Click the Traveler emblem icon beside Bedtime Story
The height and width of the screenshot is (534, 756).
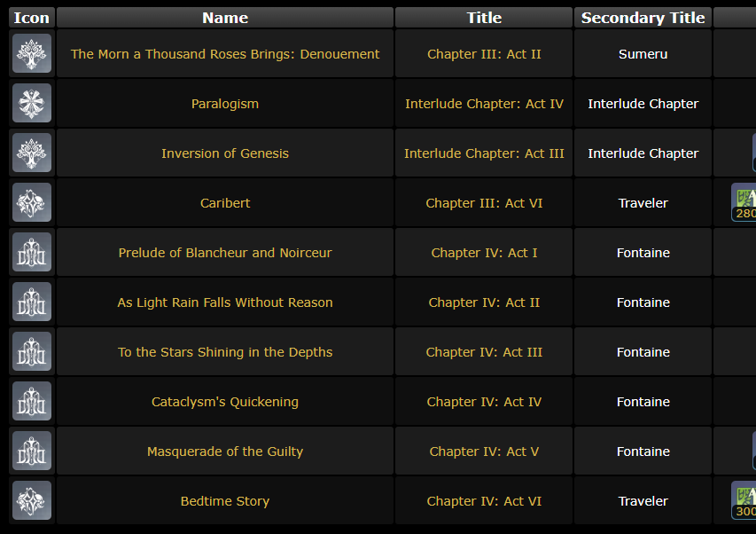click(32, 500)
